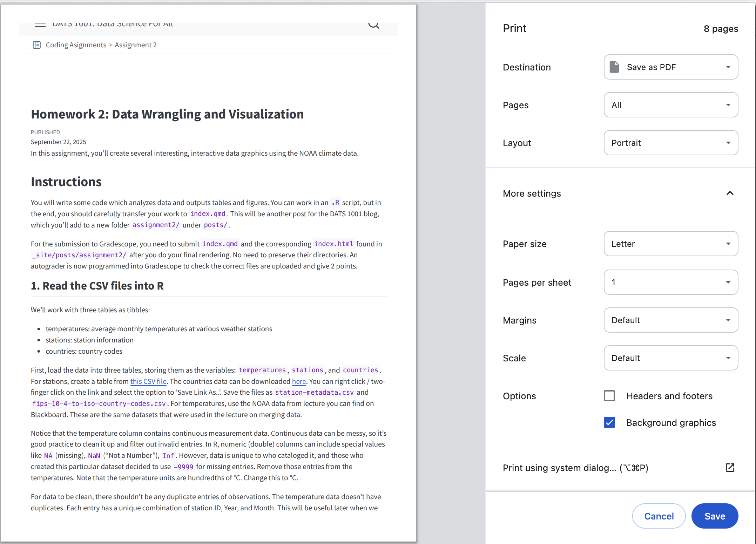The image size is (756, 544).
Task: Open the Destination dropdown
Action: point(670,67)
